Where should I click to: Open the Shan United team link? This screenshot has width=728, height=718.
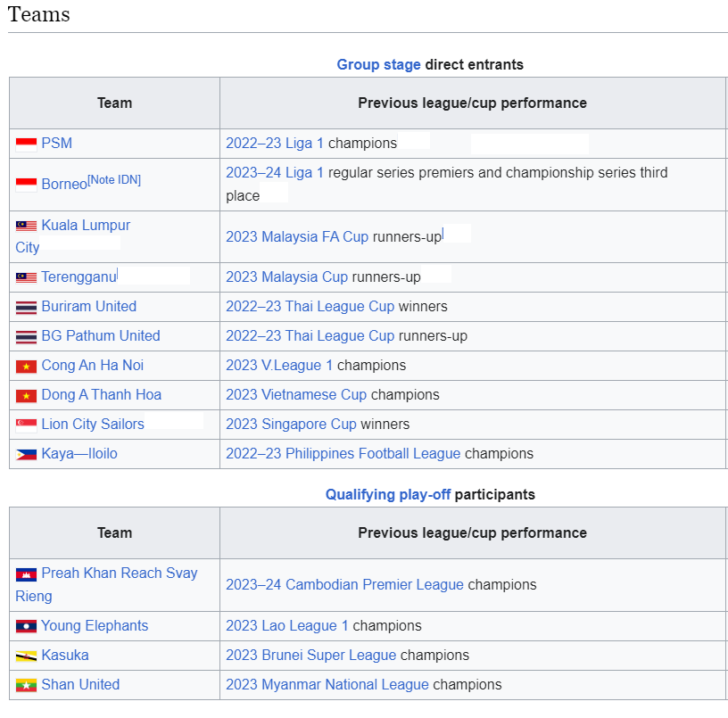click(80, 685)
